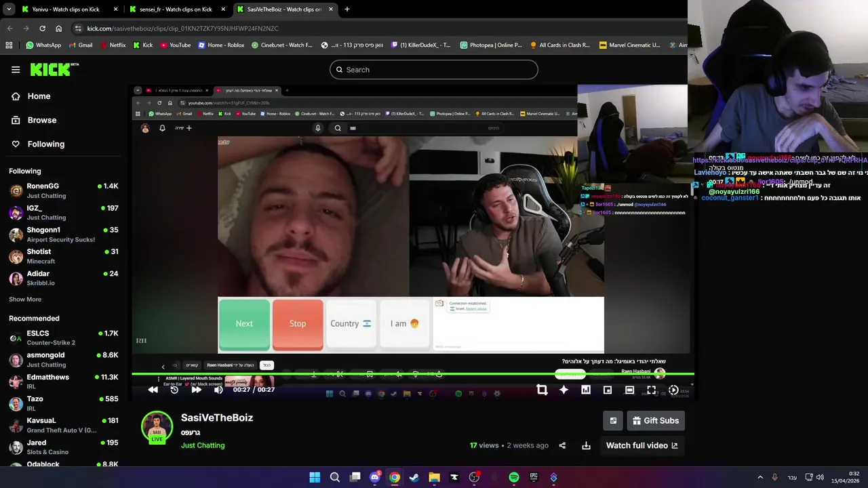Open the Home - Roblox bookmark
Viewport: 868px width, 488px height.
tap(221, 45)
